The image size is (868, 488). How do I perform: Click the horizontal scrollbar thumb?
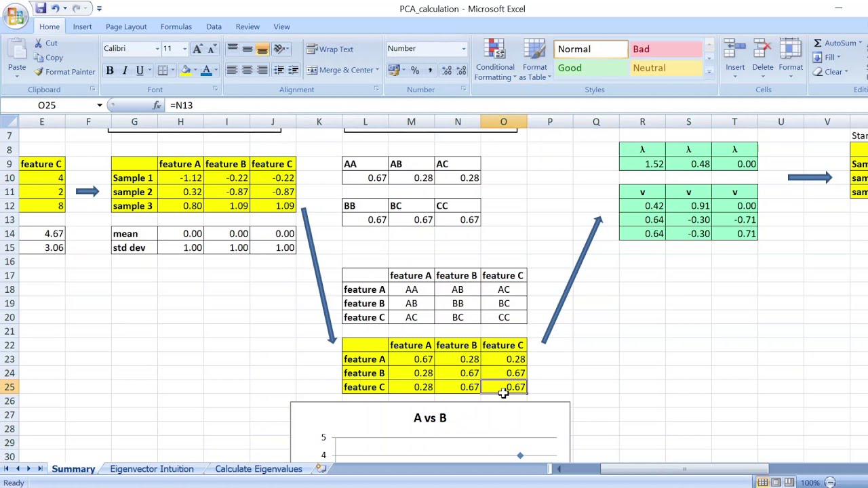pos(684,468)
